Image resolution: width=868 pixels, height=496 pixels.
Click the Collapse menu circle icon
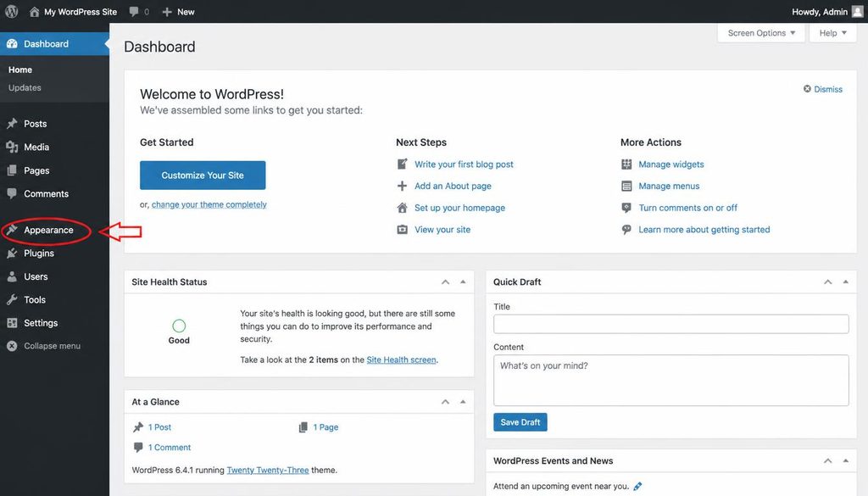(x=12, y=346)
